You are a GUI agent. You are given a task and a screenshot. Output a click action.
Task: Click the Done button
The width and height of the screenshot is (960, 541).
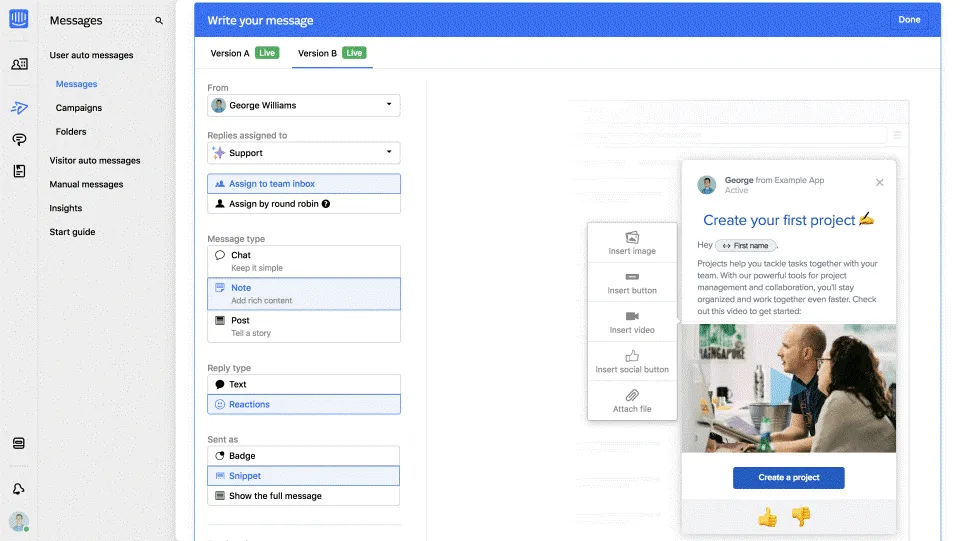pos(909,20)
